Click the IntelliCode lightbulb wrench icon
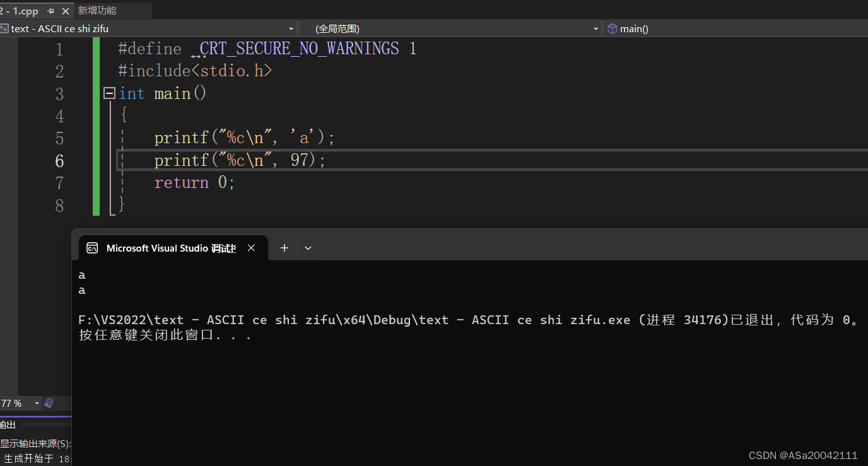The image size is (868, 466). coord(49,404)
